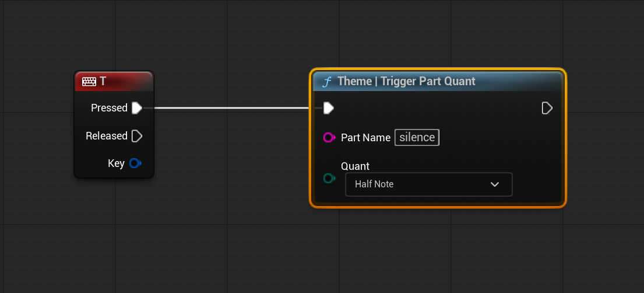Click the Part Name silence text field
644x293 pixels.
pos(417,138)
